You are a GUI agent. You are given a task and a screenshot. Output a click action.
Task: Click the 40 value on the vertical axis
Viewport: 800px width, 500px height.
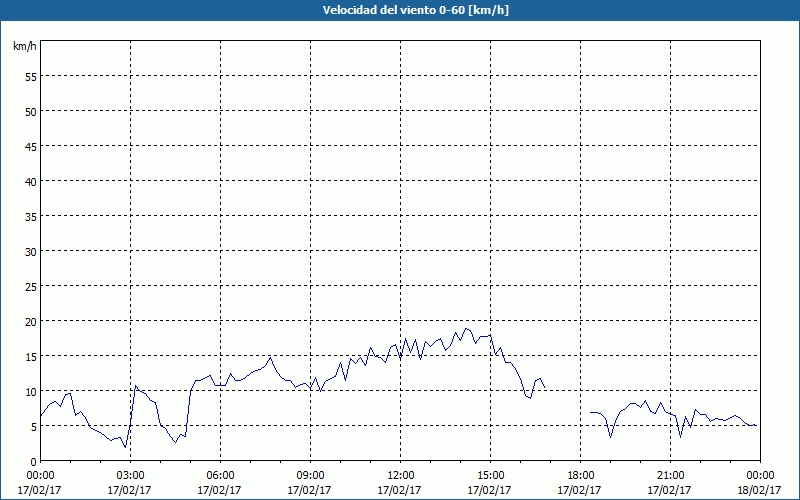tap(31, 181)
